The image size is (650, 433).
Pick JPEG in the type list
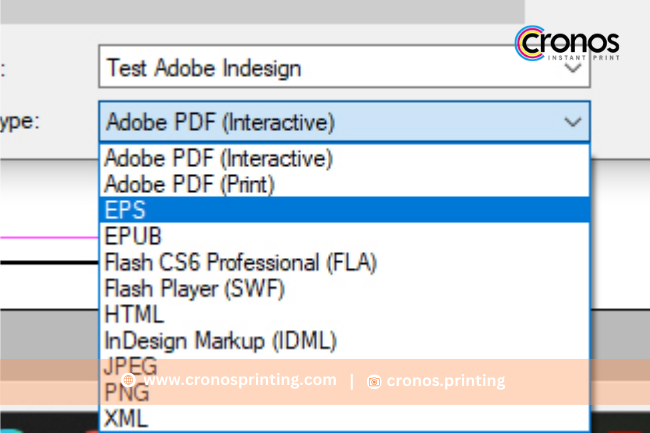click(344, 366)
